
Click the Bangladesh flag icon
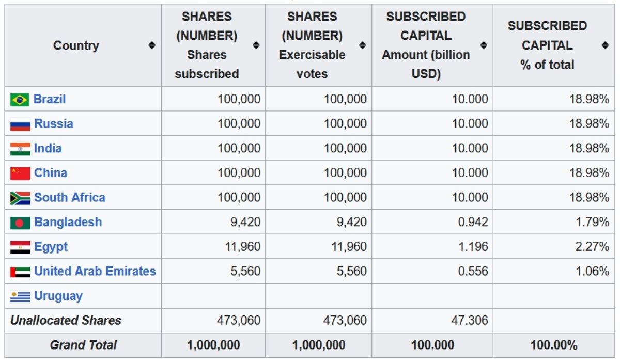click(x=20, y=223)
